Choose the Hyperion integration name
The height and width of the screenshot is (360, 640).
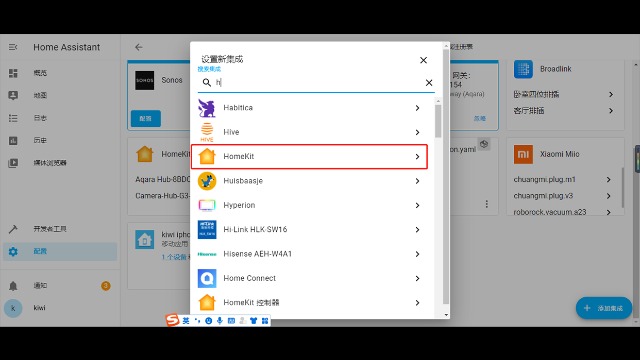pyautogui.click(x=239, y=205)
